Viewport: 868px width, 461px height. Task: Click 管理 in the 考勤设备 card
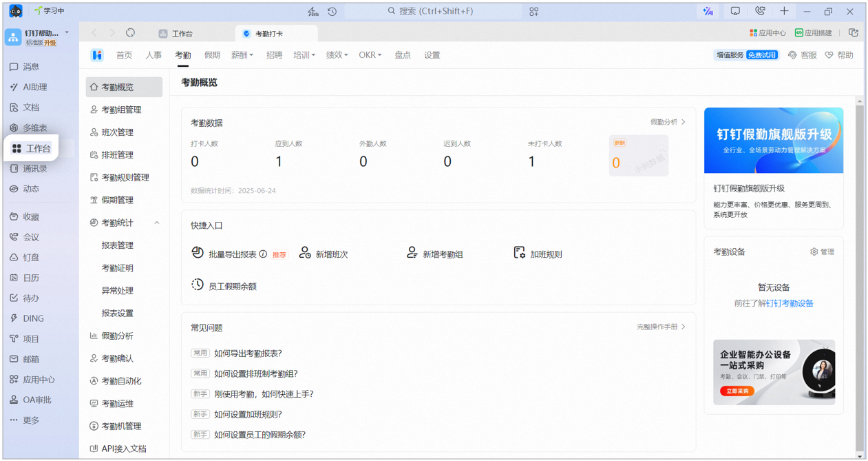pyautogui.click(x=823, y=252)
